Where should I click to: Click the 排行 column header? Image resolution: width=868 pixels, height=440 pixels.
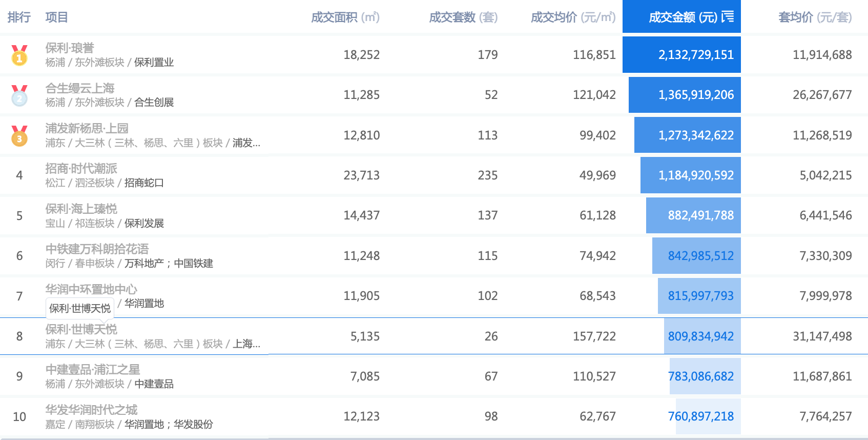click(19, 17)
